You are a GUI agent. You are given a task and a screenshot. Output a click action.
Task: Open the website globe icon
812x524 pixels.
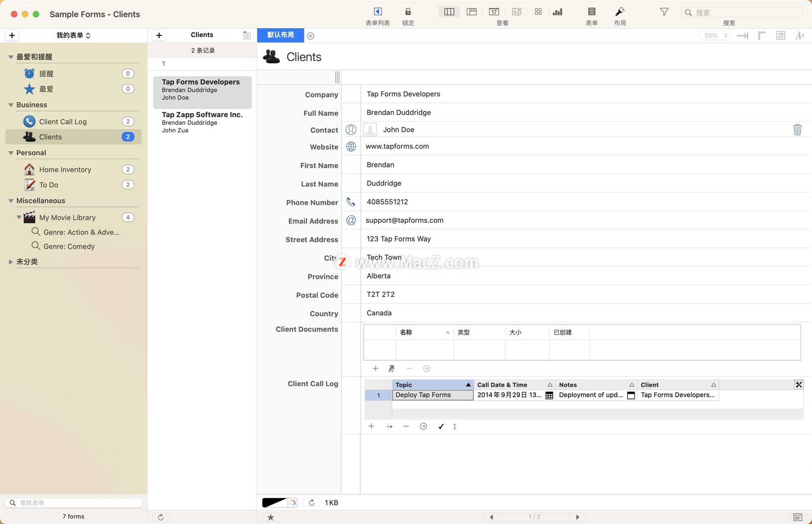coord(351,147)
